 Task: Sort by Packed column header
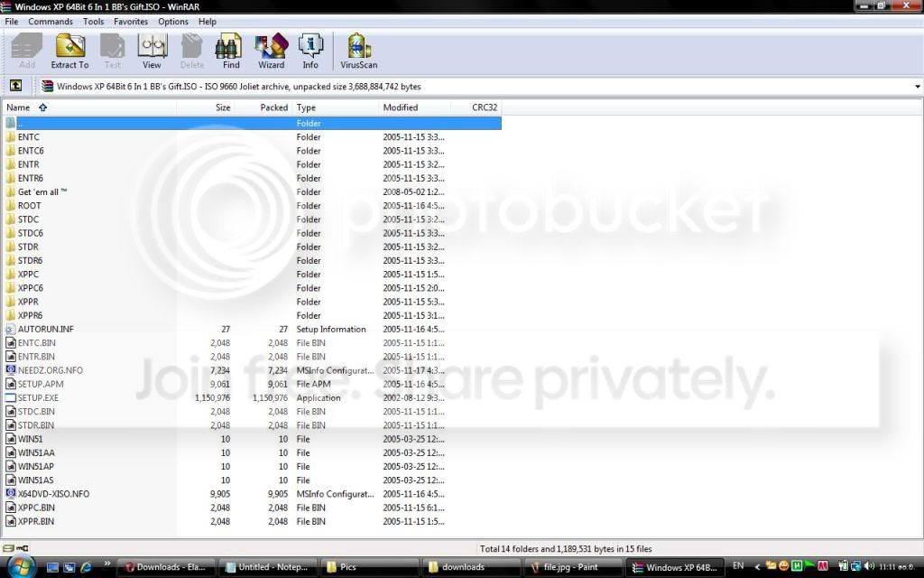[x=263, y=107]
